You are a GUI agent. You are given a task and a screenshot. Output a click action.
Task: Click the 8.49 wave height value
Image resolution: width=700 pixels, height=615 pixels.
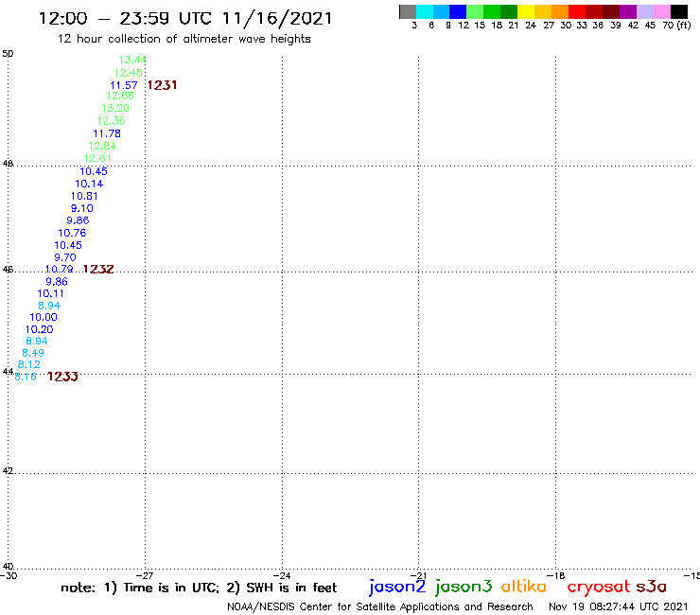pos(33,353)
